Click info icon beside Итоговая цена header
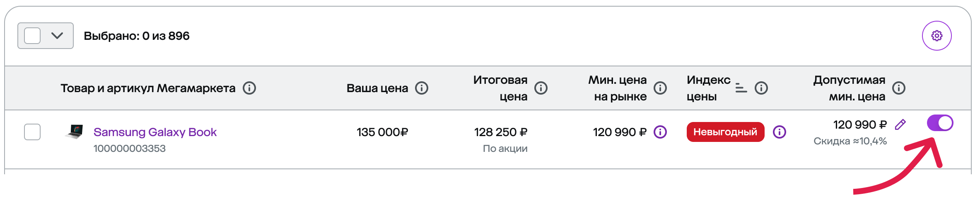The image size is (980, 200). coord(541,88)
